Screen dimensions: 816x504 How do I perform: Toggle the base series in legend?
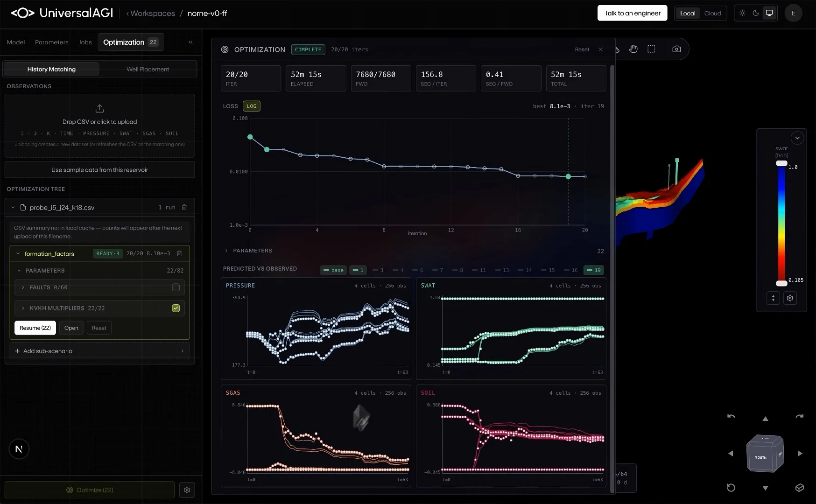(x=333, y=270)
